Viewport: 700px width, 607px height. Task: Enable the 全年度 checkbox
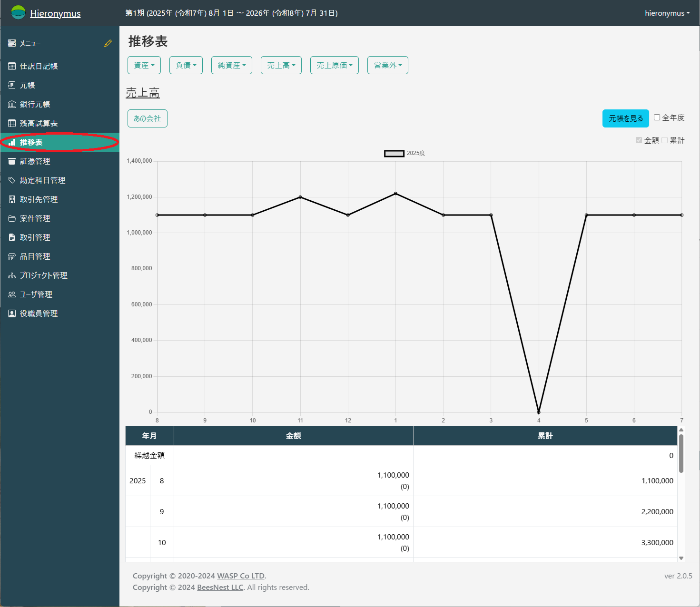click(x=657, y=117)
